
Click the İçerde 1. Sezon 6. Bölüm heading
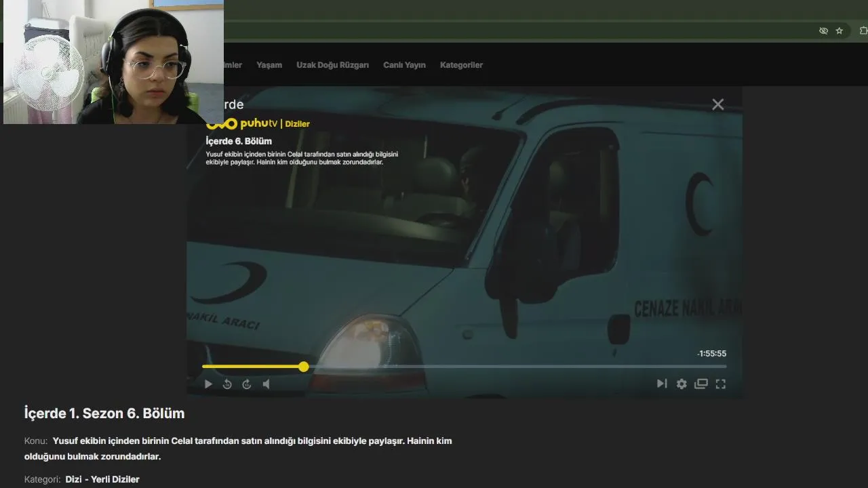tap(104, 413)
